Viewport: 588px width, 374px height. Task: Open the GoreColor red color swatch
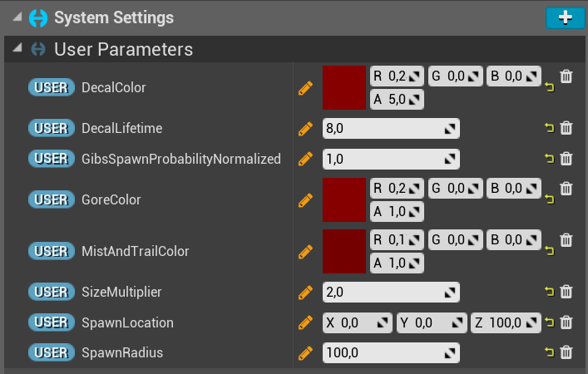(344, 199)
